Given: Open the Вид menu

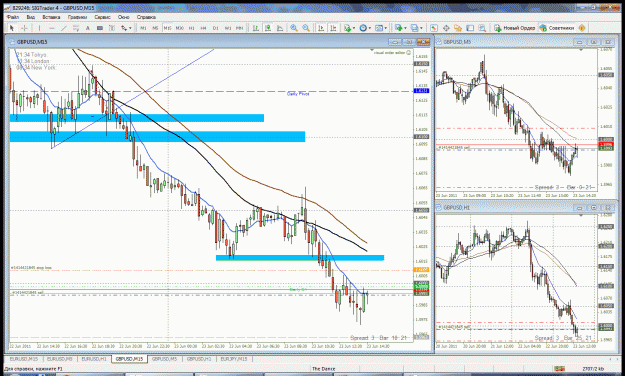Looking at the screenshot, I should point(31,17).
